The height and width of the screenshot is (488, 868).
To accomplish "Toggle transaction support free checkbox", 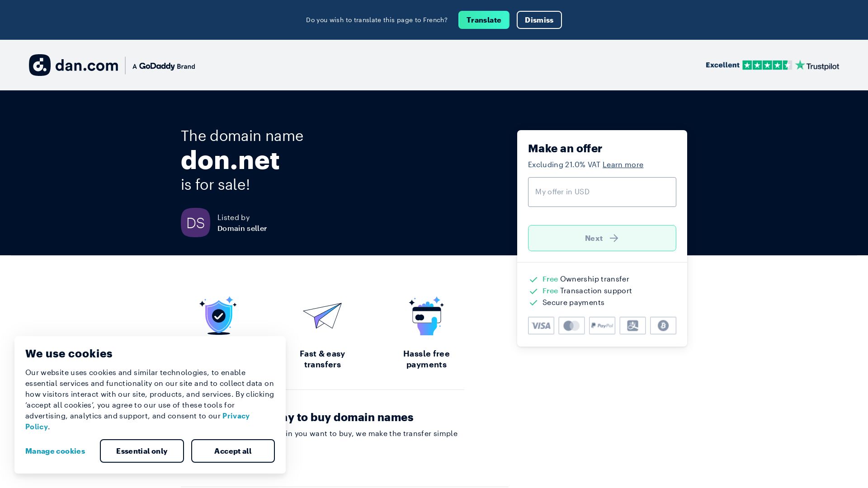I will pyautogui.click(x=533, y=291).
